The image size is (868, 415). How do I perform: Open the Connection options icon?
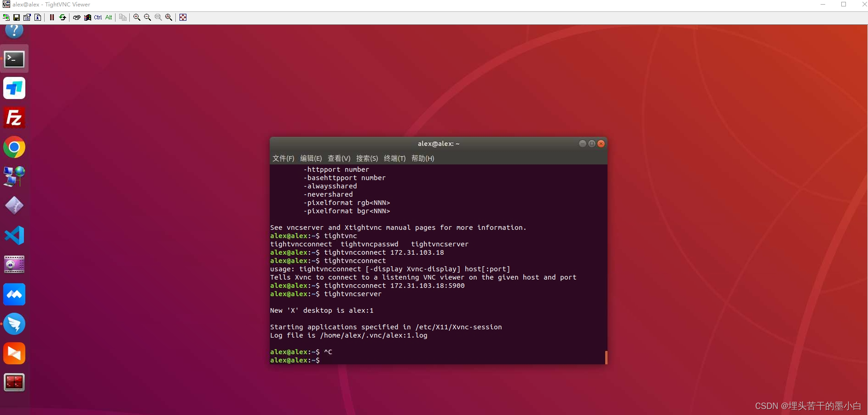pos(27,18)
